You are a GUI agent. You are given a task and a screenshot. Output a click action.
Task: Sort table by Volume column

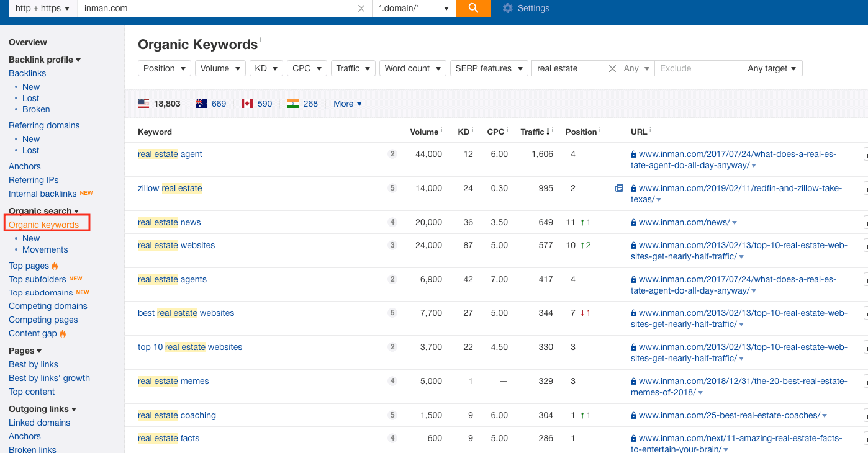coord(424,132)
